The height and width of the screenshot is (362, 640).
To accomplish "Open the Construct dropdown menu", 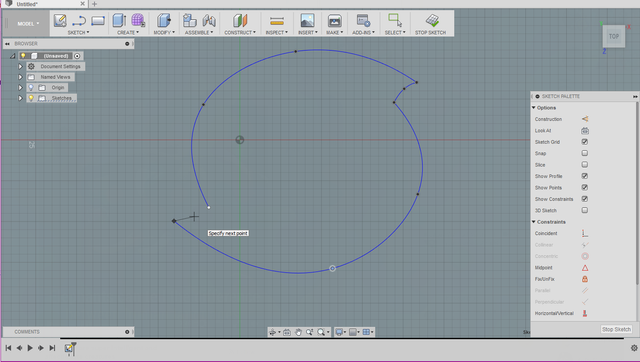I will pyautogui.click(x=240, y=33).
